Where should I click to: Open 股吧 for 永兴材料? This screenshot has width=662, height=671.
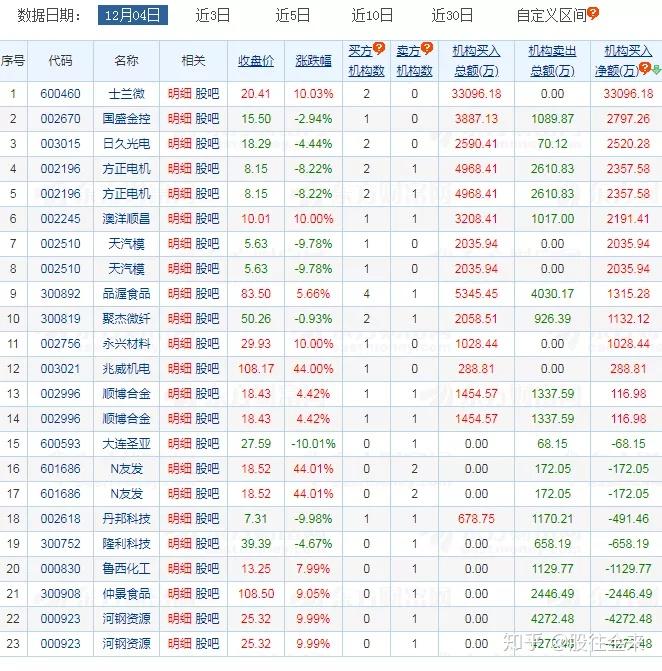207,344
